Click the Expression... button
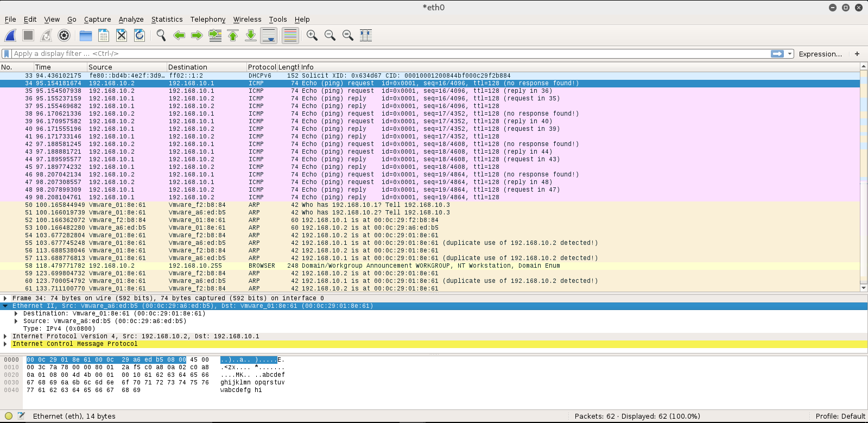The image size is (868, 423). point(820,54)
